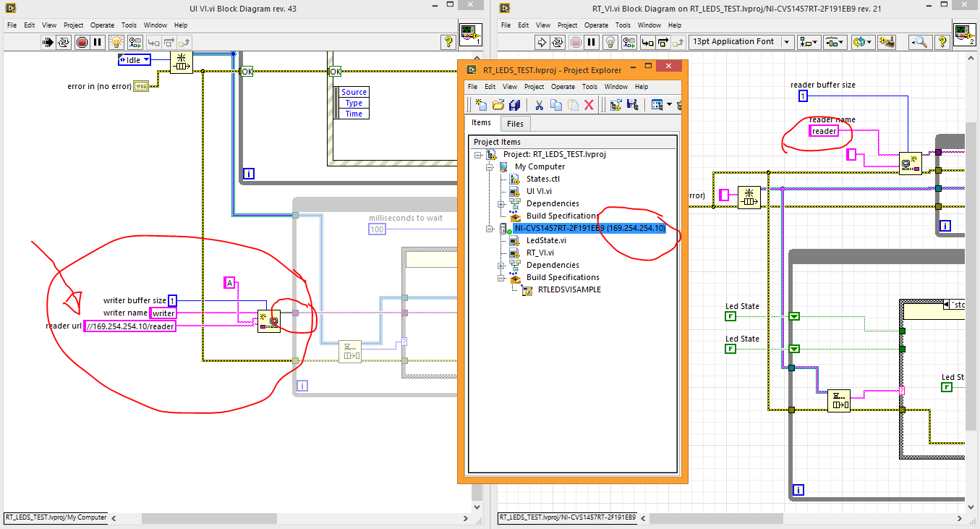Click writer name string constant
Viewport: 980px width, 529px height.
pos(163,313)
